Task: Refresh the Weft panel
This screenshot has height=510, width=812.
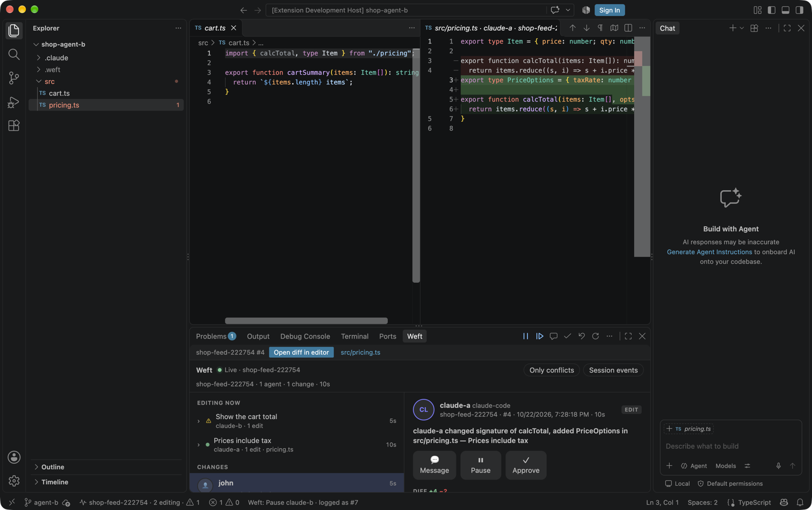Action: [596, 336]
